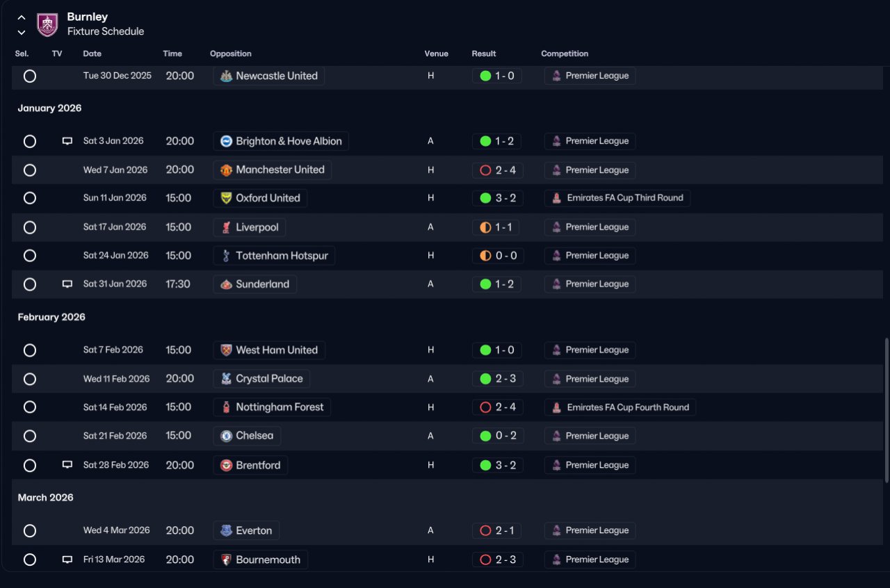
Task: Click the TV icon on Bournemouth fixture
Action: pos(67,560)
